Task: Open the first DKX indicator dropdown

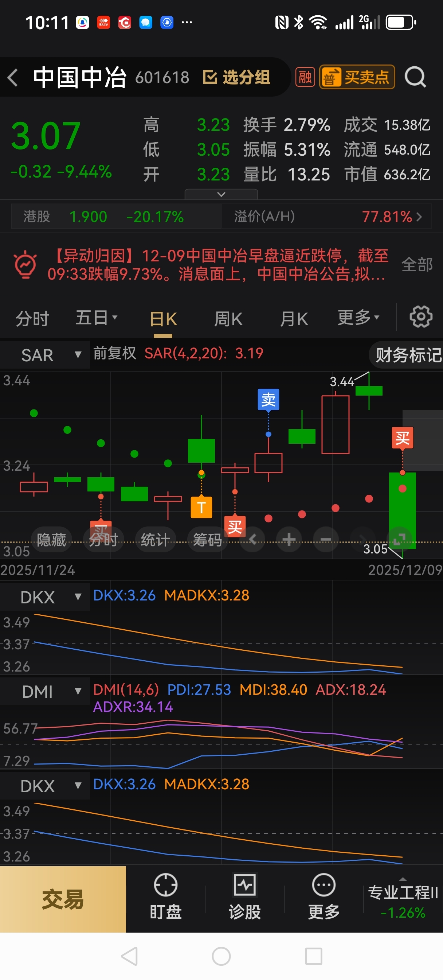Action: tap(45, 597)
